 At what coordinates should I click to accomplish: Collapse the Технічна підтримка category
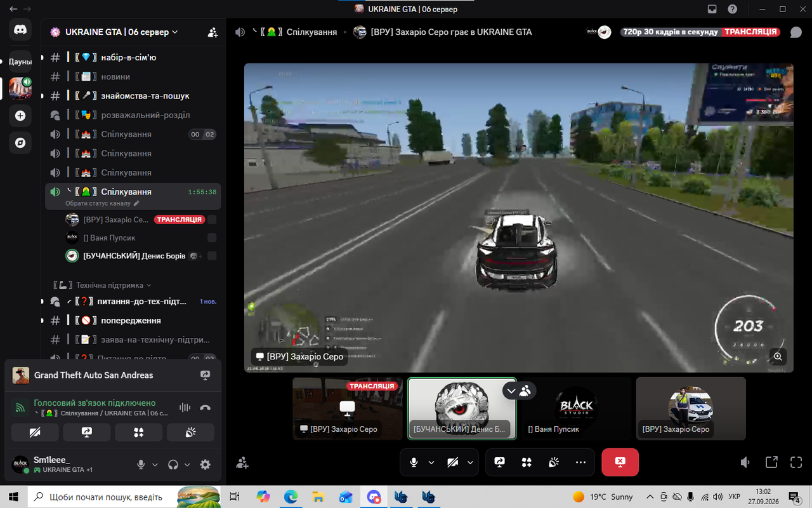(x=102, y=285)
